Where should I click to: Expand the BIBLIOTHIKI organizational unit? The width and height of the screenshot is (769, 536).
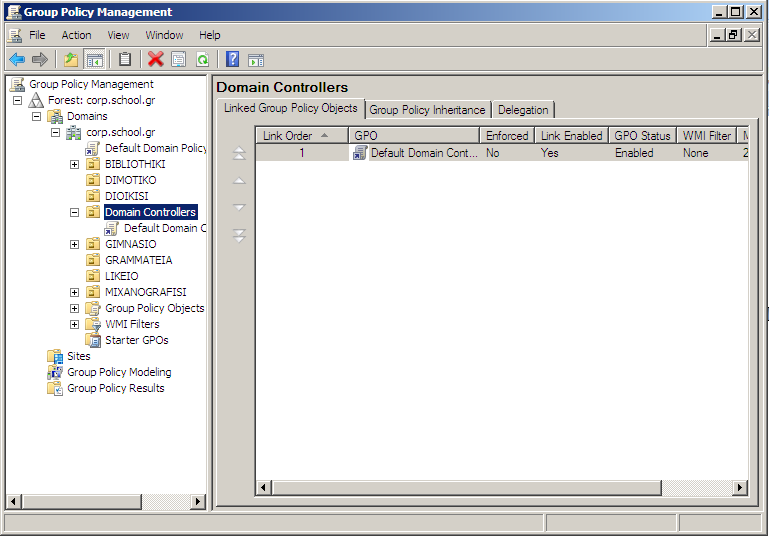pos(75,165)
